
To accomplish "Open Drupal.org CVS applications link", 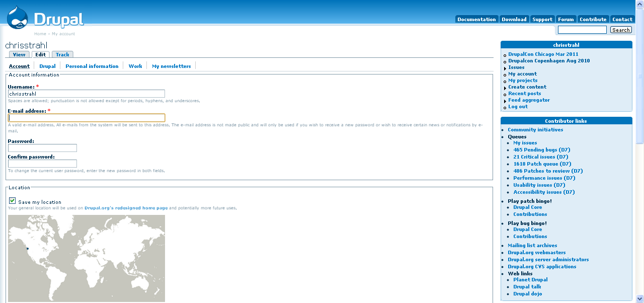I will tap(542, 267).
